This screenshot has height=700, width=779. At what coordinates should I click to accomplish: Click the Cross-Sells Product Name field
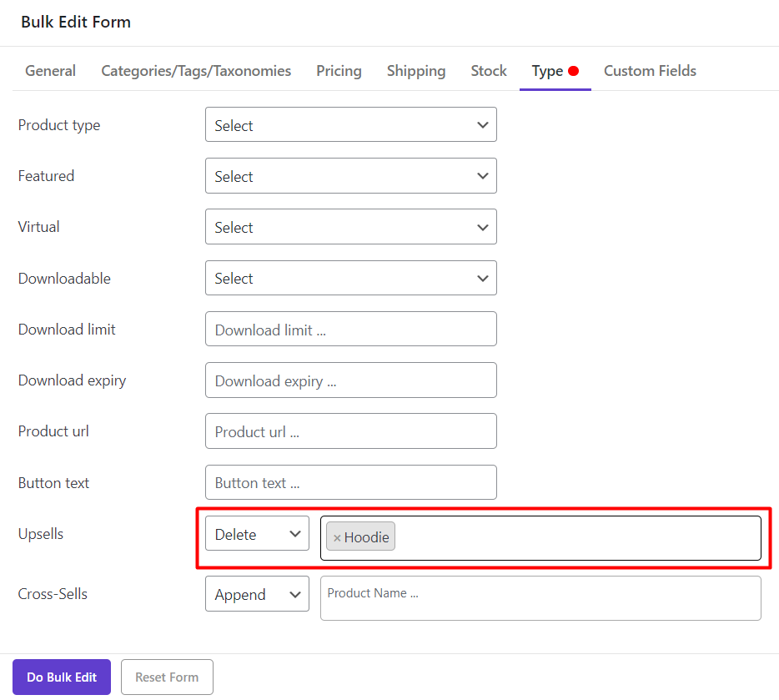point(540,598)
